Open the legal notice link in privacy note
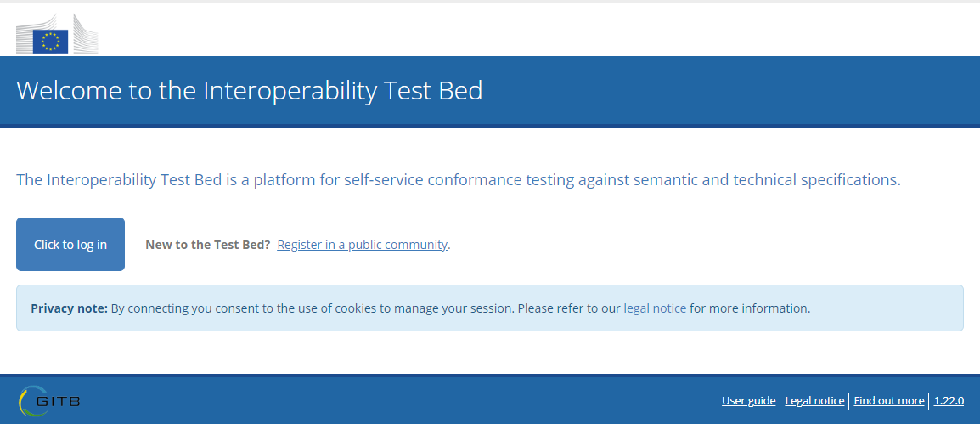The image size is (980, 424). pyautogui.click(x=655, y=308)
